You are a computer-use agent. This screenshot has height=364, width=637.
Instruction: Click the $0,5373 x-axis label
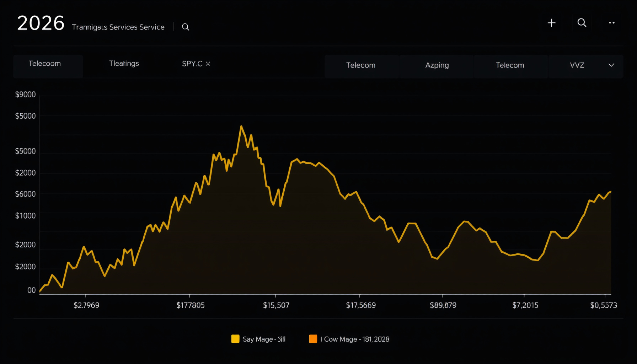[604, 305]
